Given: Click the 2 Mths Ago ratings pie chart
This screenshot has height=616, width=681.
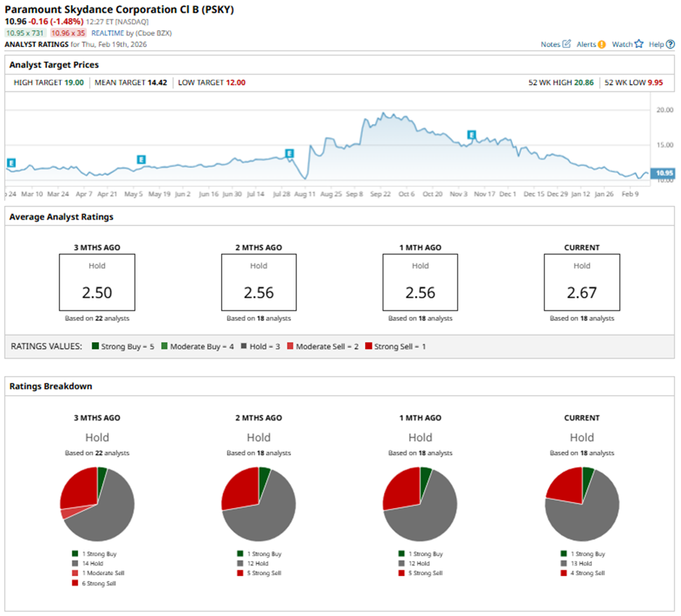Looking at the screenshot, I should point(259,504).
